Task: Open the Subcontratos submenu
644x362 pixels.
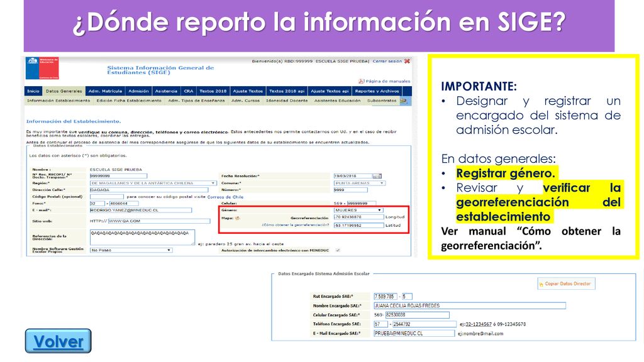Action: [382, 101]
